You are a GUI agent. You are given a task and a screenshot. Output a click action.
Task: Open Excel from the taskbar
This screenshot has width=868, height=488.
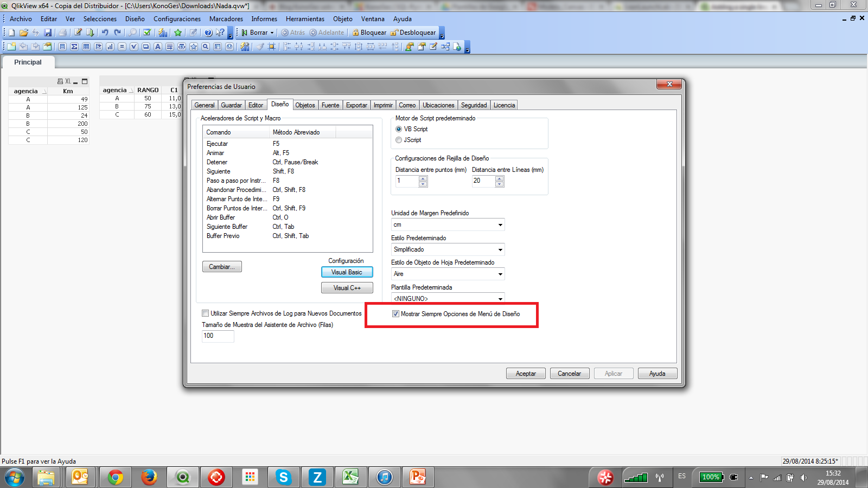point(350,477)
